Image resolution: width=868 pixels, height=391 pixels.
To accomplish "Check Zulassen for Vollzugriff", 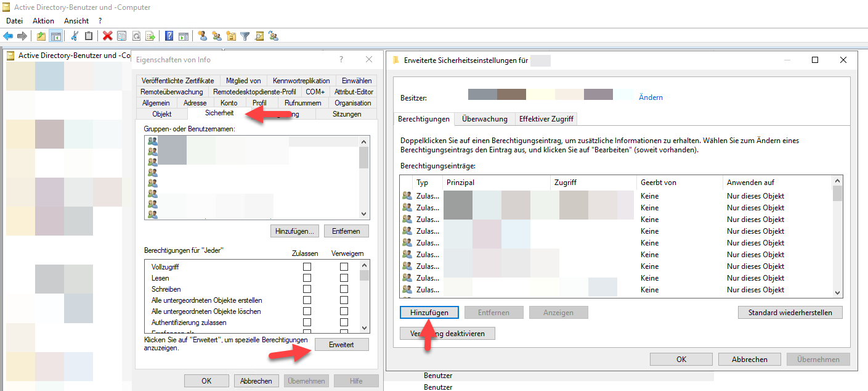I will click(x=307, y=266).
